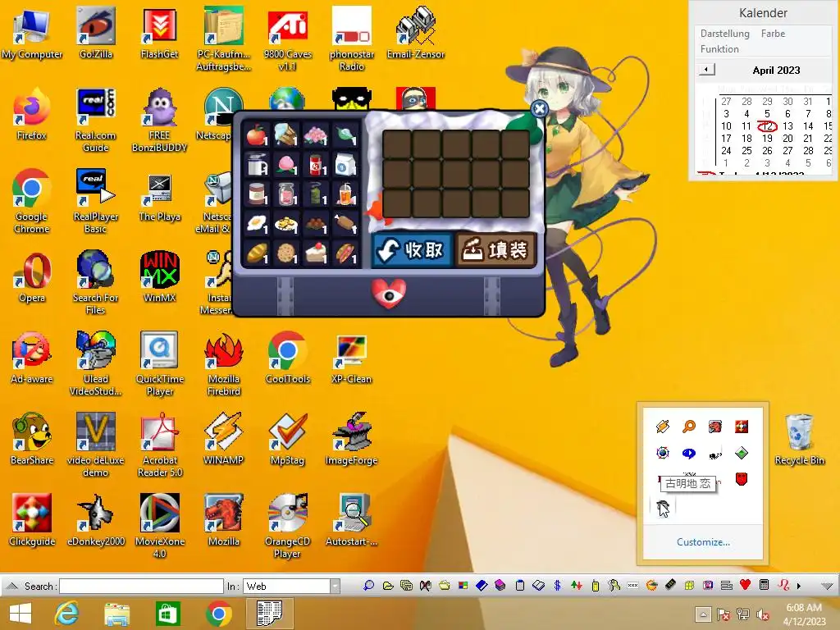Viewport: 840px width, 630px height.
Task: Open File Explorer from taskbar
Action: pos(116,614)
